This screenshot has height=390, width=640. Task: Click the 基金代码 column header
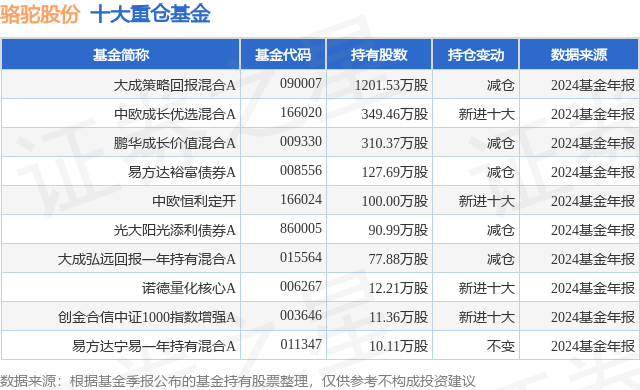coord(283,55)
